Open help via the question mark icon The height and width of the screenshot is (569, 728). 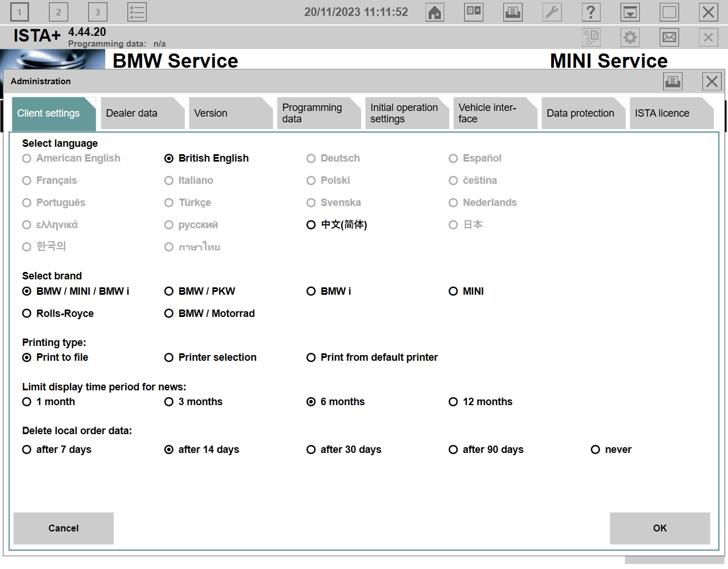591,12
